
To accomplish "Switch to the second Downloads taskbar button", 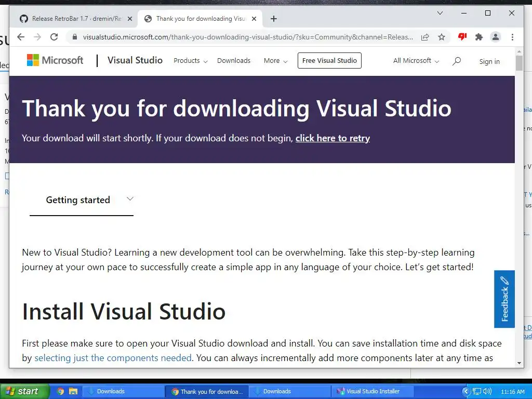I will 290,392.
